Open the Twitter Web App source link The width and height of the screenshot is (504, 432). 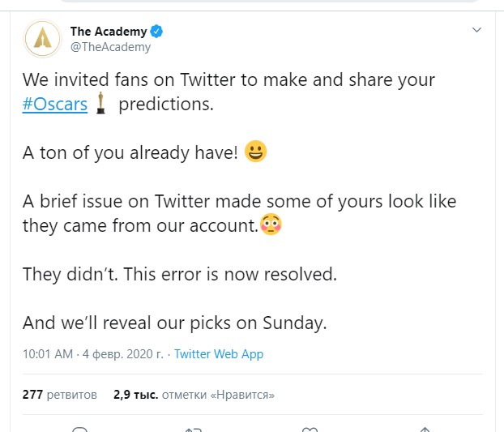[218, 354]
